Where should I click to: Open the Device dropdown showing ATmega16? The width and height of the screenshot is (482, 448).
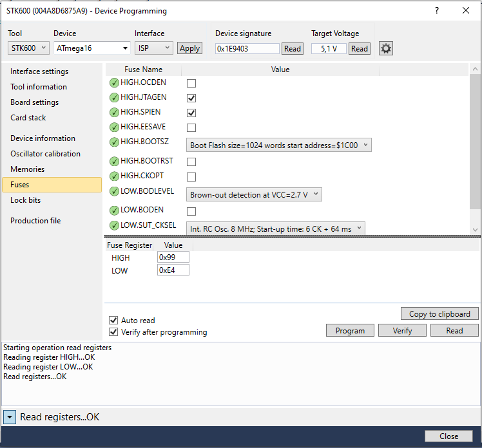click(x=92, y=48)
